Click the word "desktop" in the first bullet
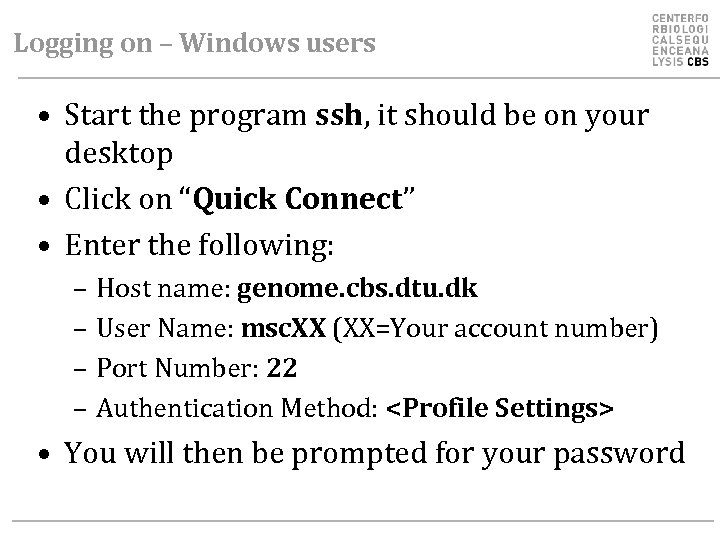720x540 pixels. [x=119, y=153]
